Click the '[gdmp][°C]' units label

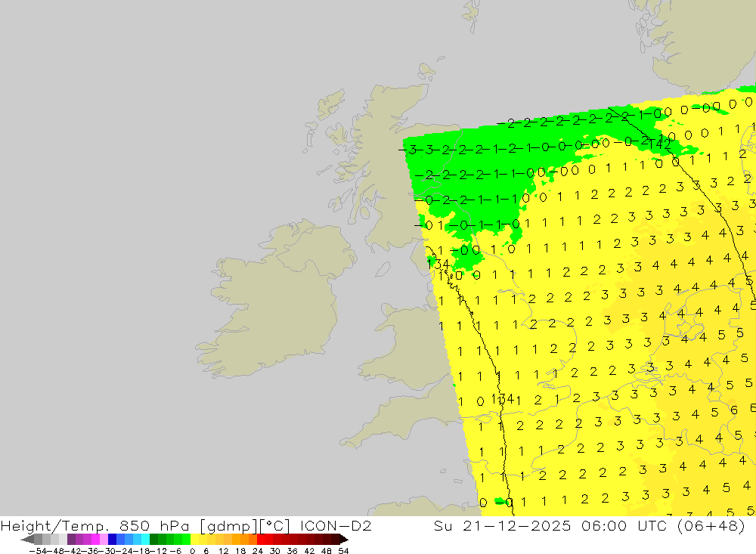click(x=244, y=525)
